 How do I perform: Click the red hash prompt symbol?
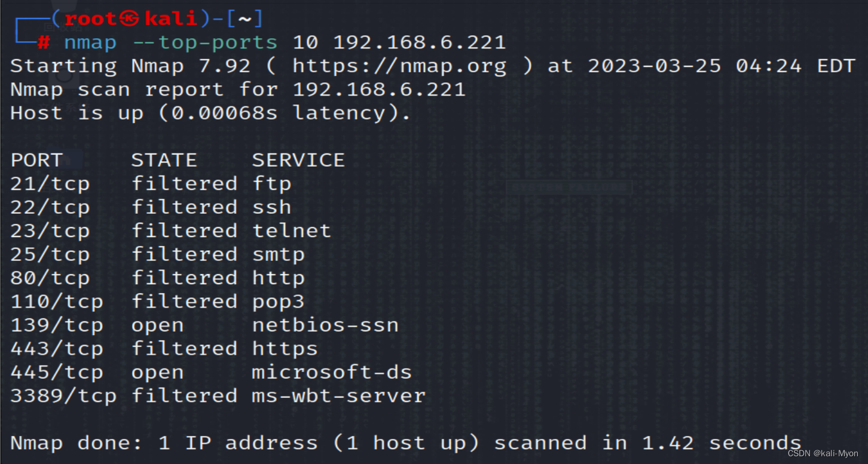pos(44,43)
